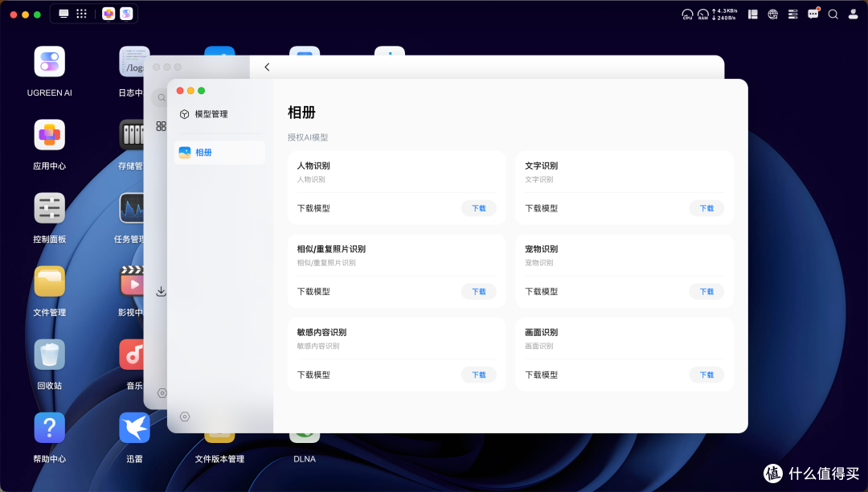Switch to App Center in top bar taskbar

(108, 14)
